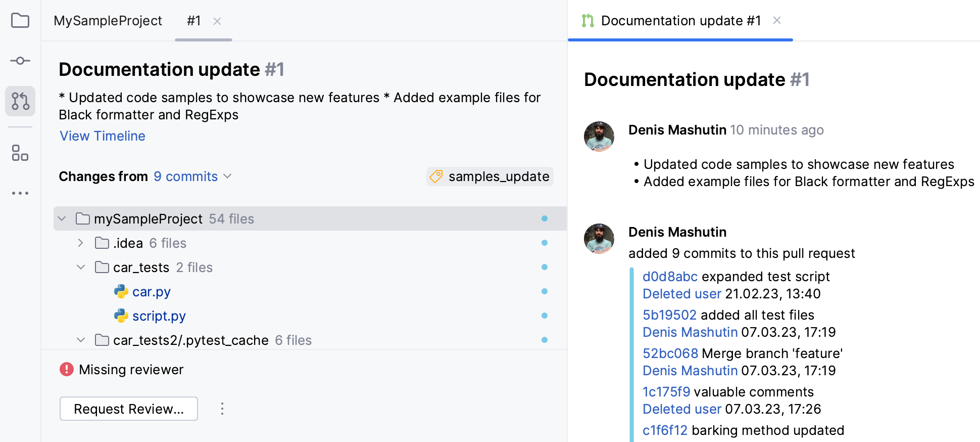The width and height of the screenshot is (980, 442).
Task: Open commit 52bc068 link
Action: pos(670,353)
